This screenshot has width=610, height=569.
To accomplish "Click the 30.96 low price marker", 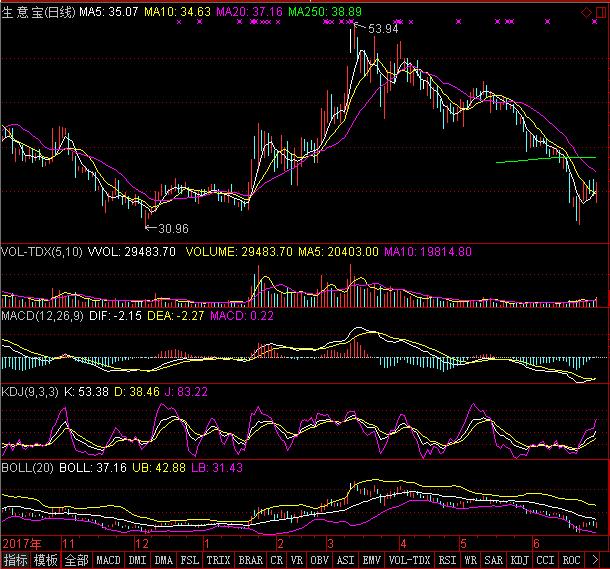I will [174, 229].
